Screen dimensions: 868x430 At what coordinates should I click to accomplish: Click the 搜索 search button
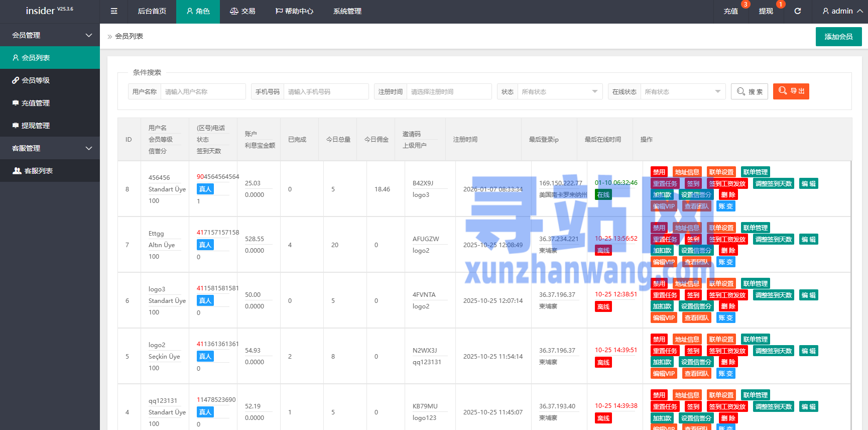point(750,91)
